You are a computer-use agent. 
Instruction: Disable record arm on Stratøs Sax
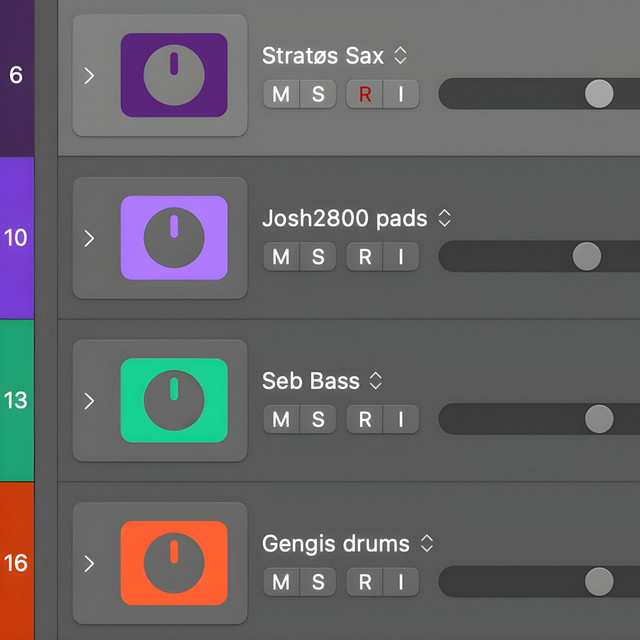pyautogui.click(x=364, y=94)
